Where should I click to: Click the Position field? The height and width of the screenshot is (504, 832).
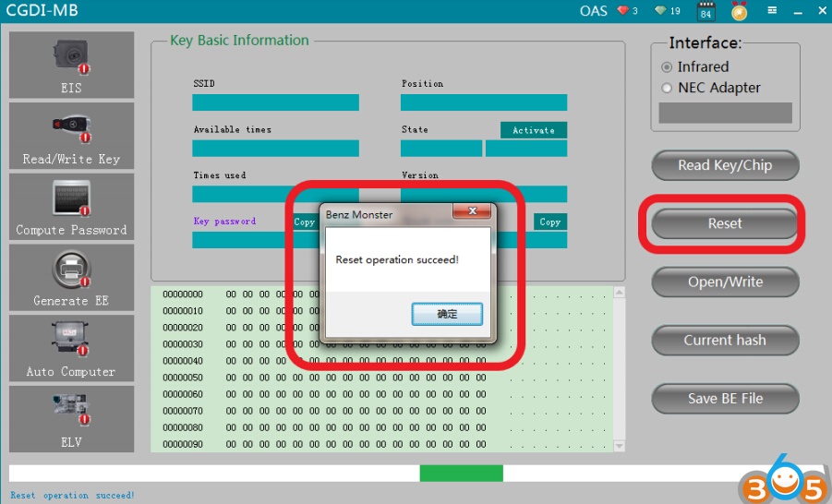coord(483,102)
